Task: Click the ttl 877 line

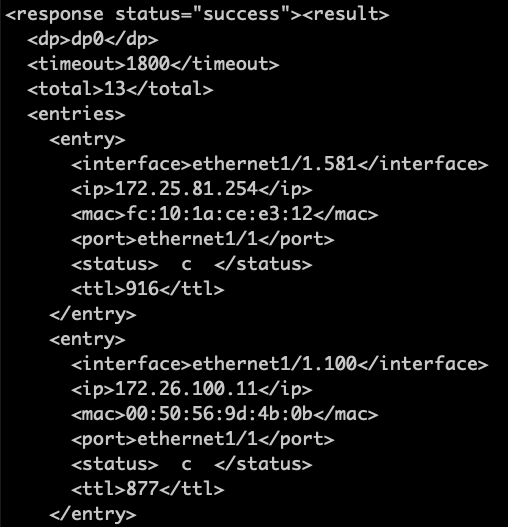Action: pyautogui.click(x=148, y=489)
